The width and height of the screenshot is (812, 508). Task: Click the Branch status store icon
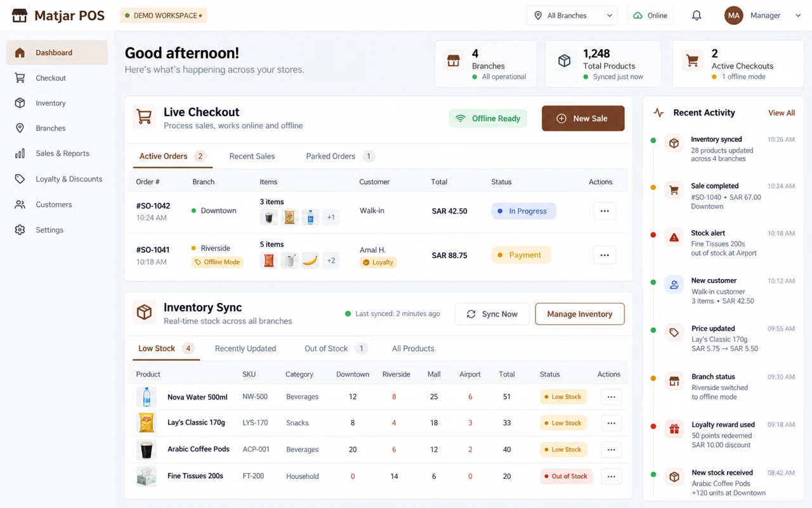click(674, 381)
